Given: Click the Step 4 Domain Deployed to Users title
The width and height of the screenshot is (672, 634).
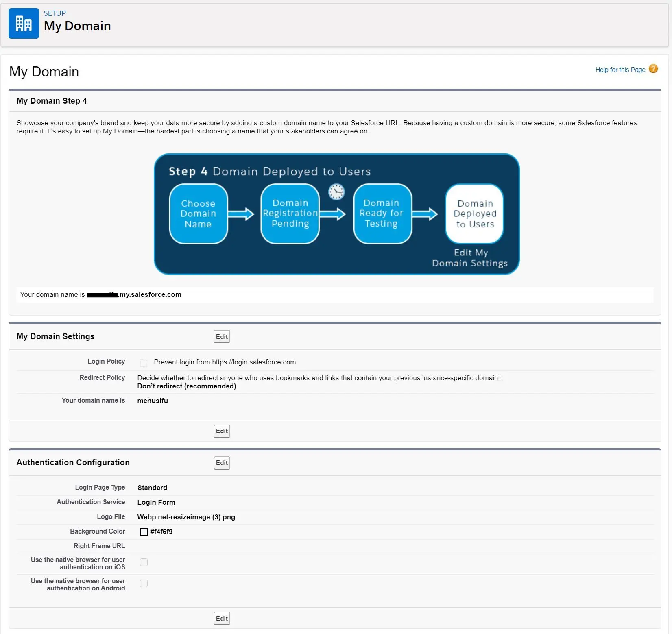Looking at the screenshot, I should point(270,171).
